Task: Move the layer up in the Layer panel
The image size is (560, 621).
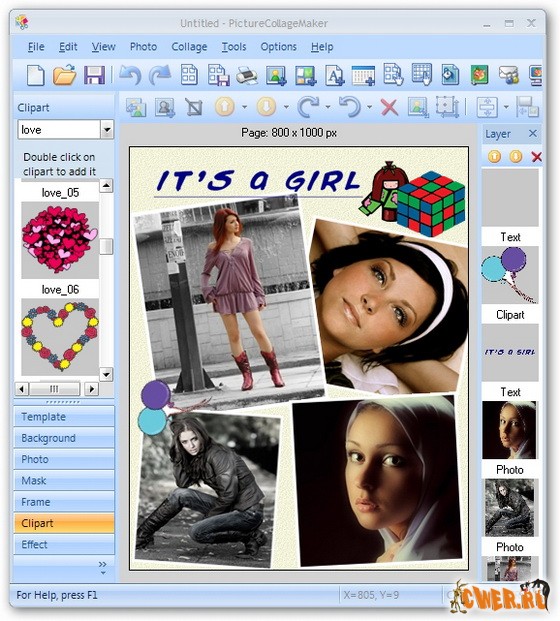Action: [494, 157]
